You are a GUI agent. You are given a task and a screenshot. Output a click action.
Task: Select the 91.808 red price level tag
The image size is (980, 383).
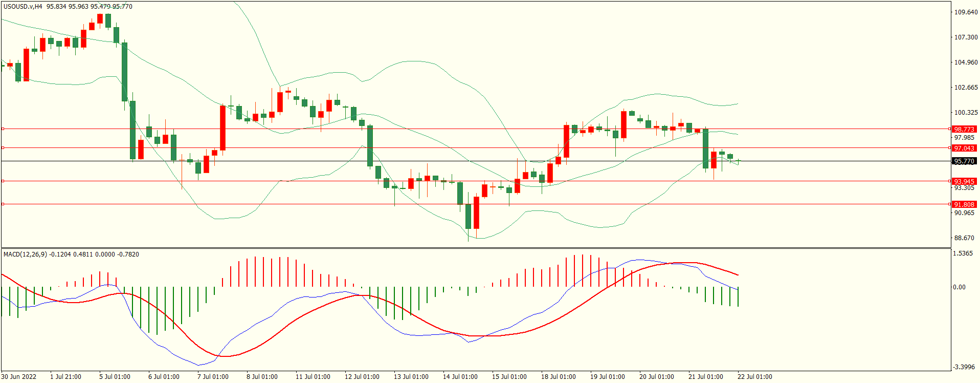[x=964, y=204]
